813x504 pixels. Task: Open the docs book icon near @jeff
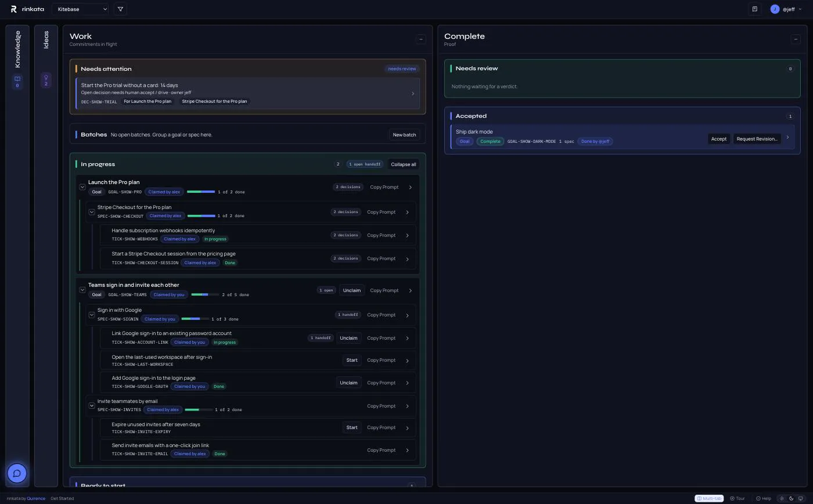pyautogui.click(x=754, y=9)
